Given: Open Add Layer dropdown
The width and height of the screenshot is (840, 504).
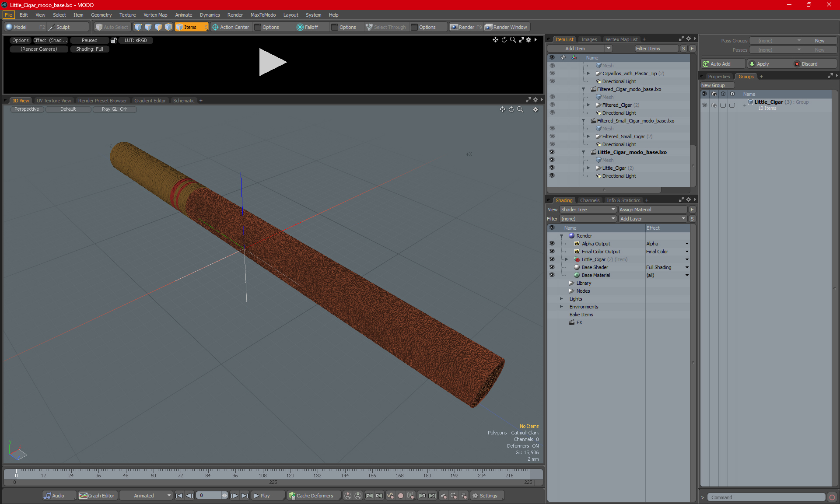Looking at the screenshot, I should tap(653, 219).
